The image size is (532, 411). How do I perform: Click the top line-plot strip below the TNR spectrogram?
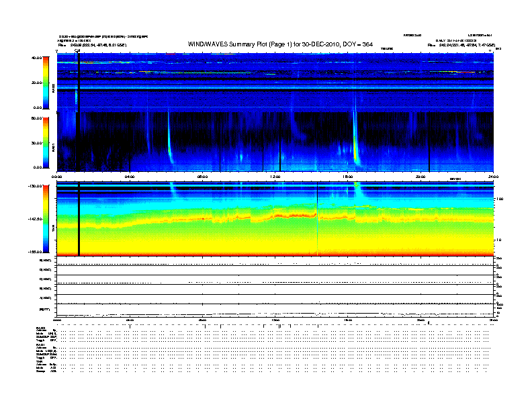point(275,261)
